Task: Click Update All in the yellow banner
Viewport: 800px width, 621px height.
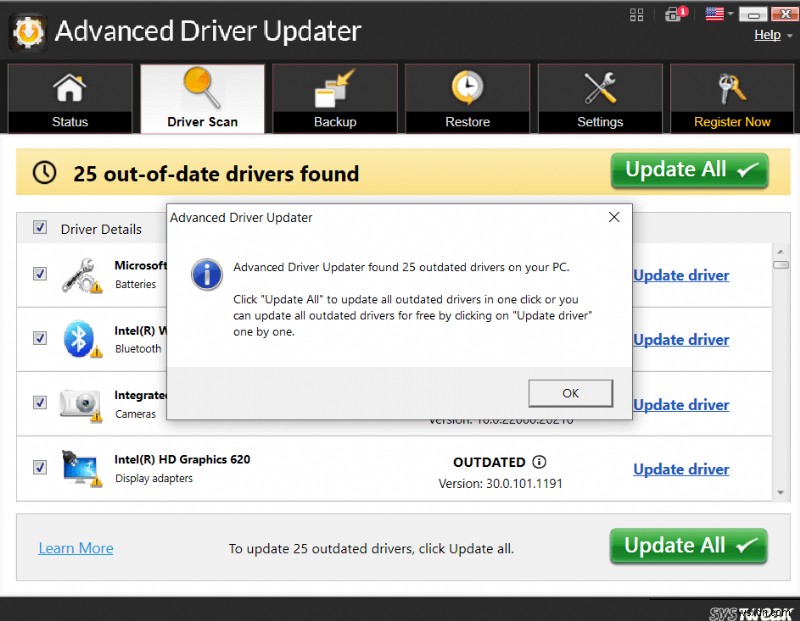Action: (x=688, y=171)
